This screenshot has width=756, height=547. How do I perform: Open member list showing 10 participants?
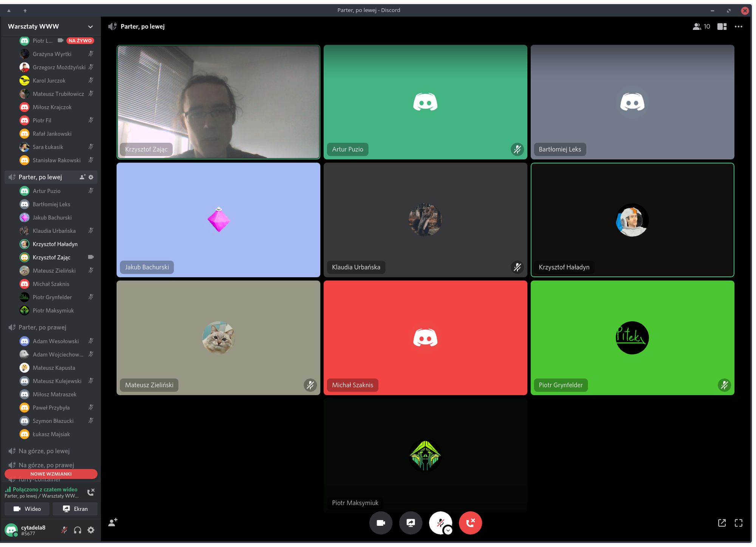[x=701, y=26]
